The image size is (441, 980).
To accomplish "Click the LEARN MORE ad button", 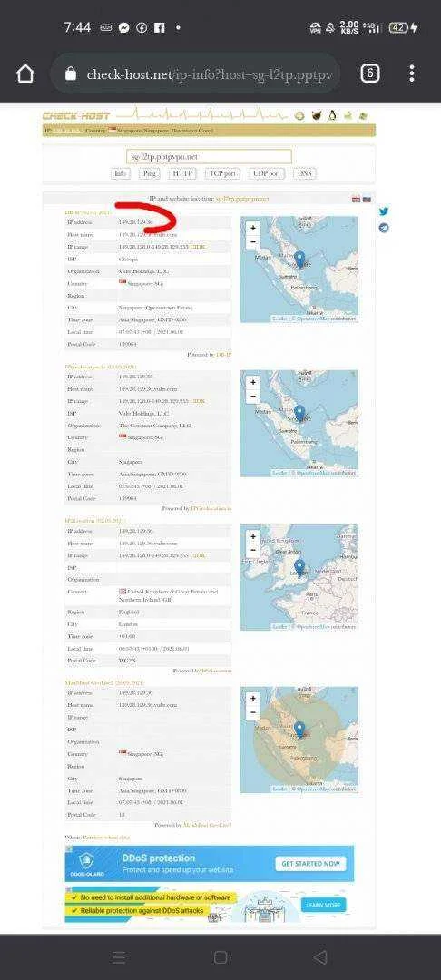I will pos(324,905).
